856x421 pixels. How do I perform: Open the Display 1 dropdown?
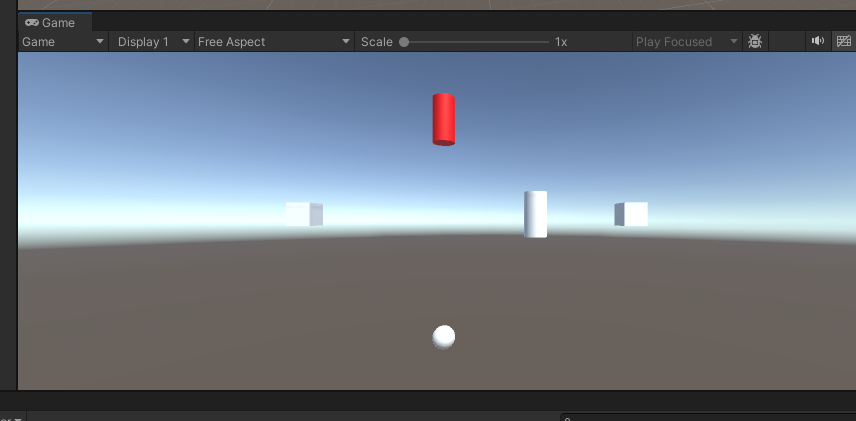tap(152, 42)
